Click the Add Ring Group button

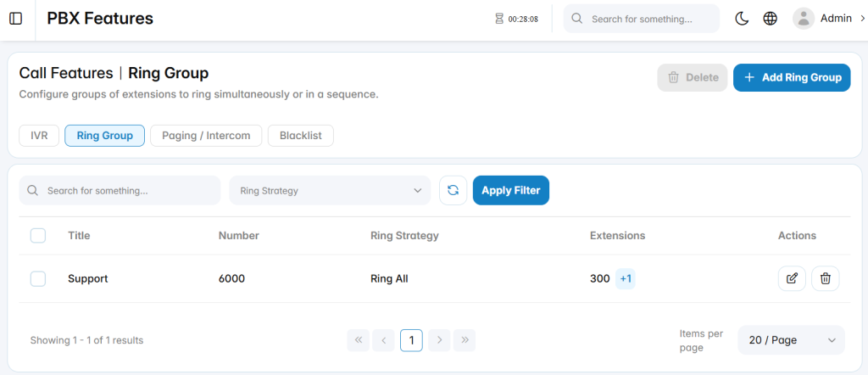pyautogui.click(x=792, y=77)
